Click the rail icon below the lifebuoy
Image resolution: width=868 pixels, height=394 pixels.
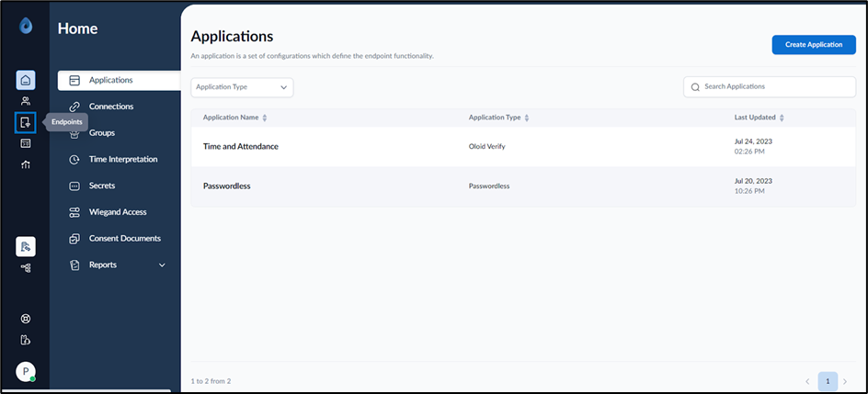(x=26, y=340)
